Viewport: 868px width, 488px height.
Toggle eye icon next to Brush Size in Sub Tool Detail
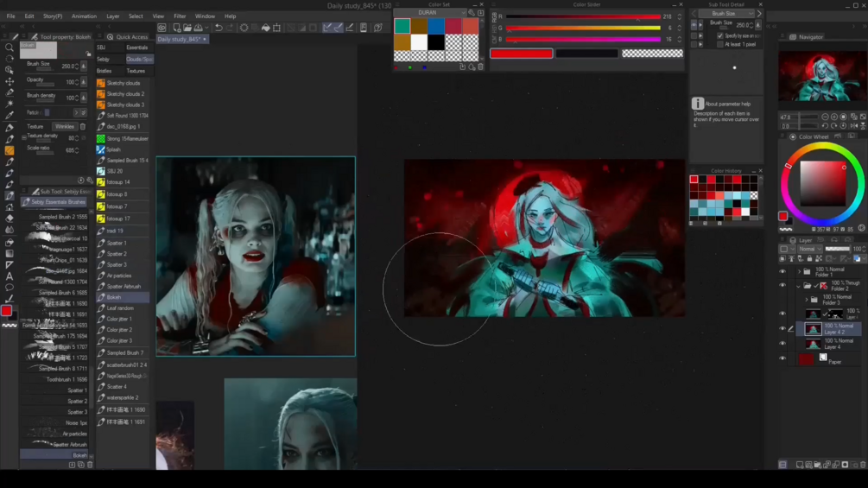coord(694,25)
